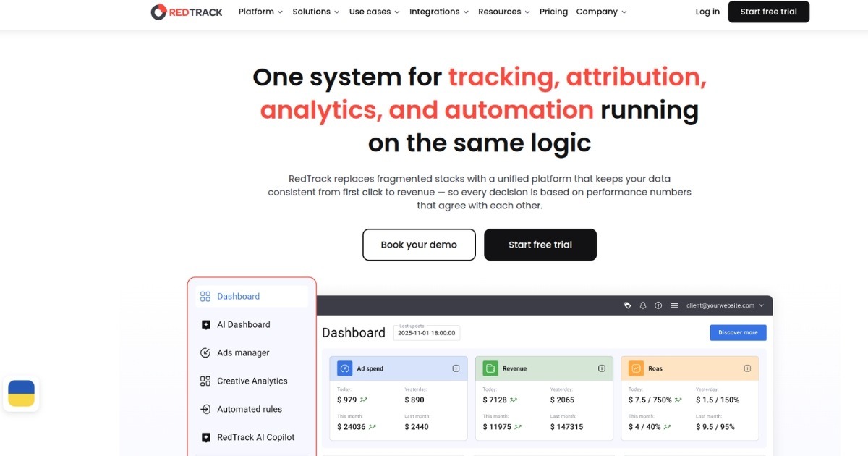Click the Automated rules arrow icon in sidebar
This screenshot has height=456, width=868.
click(205, 409)
